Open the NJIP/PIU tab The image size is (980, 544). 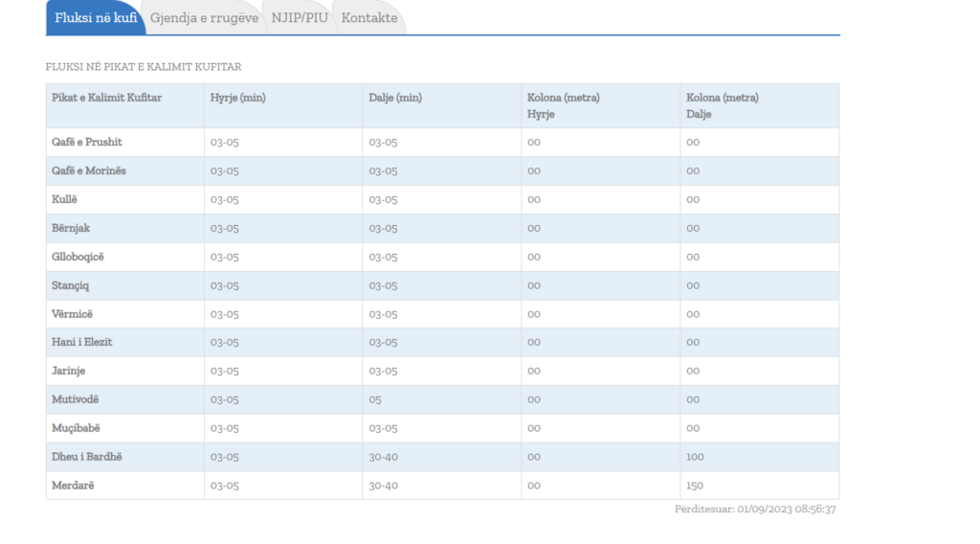[300, 18]
